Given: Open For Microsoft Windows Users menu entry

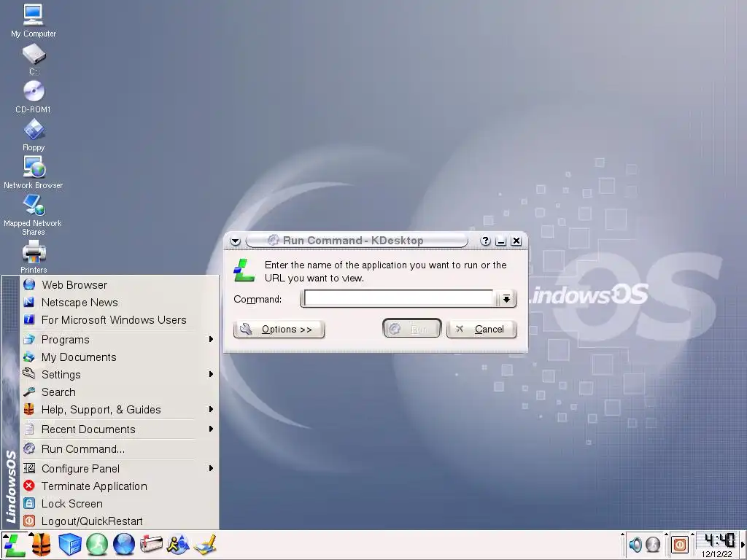Looking at the screenshot, I should pos(120,320).
